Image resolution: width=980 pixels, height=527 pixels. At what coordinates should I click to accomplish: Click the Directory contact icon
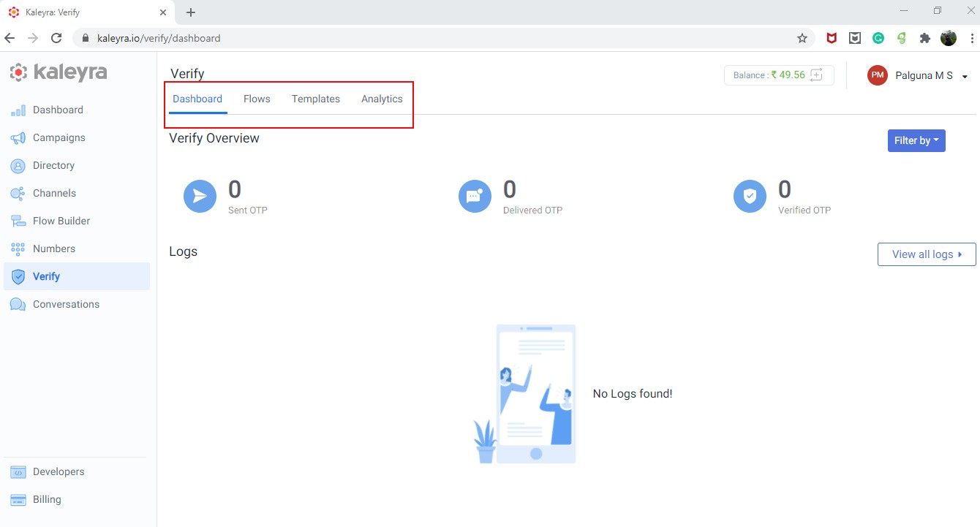coord(18,166)
